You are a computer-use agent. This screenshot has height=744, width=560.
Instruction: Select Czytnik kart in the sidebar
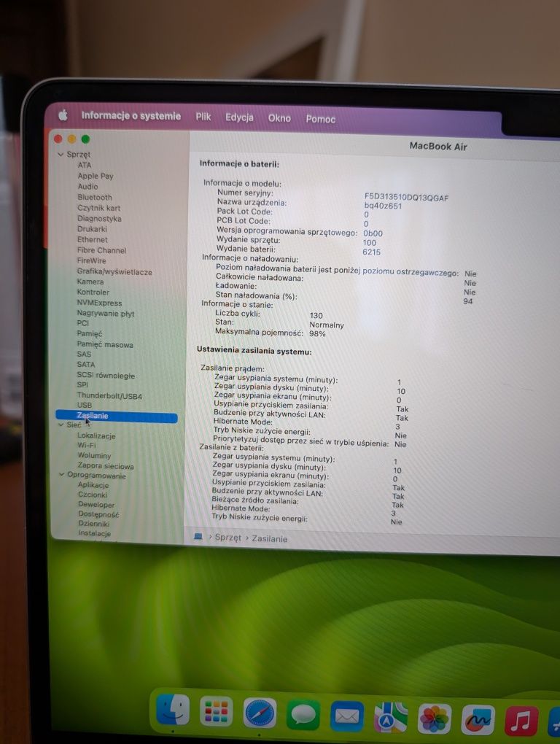[98, 208]
